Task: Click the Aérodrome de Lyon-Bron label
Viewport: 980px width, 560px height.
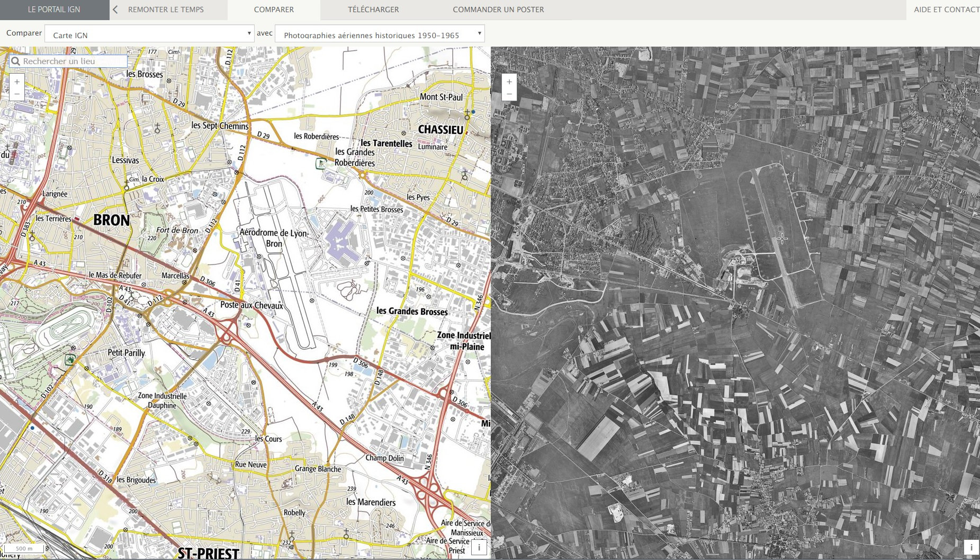Action: point(274,238)
